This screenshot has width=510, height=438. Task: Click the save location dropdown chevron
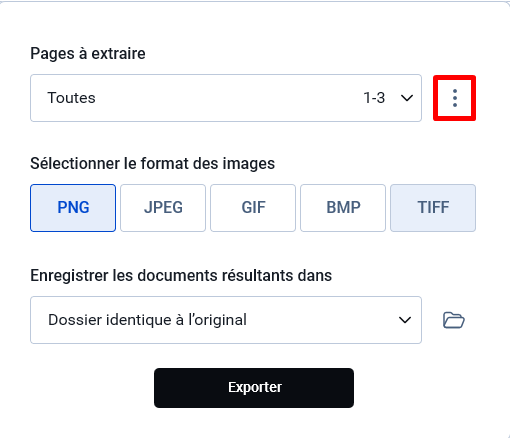point(405,320)
